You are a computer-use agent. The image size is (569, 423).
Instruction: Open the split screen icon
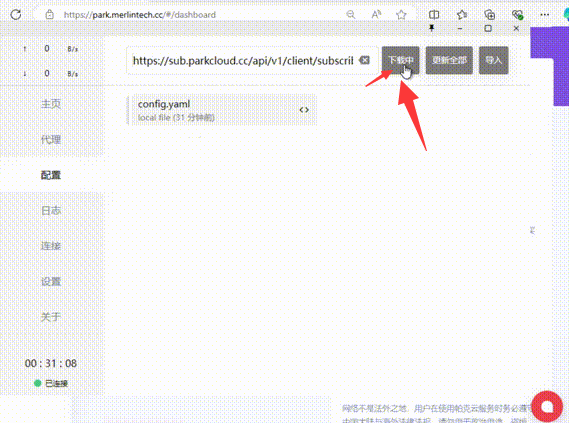coord(434,15)
